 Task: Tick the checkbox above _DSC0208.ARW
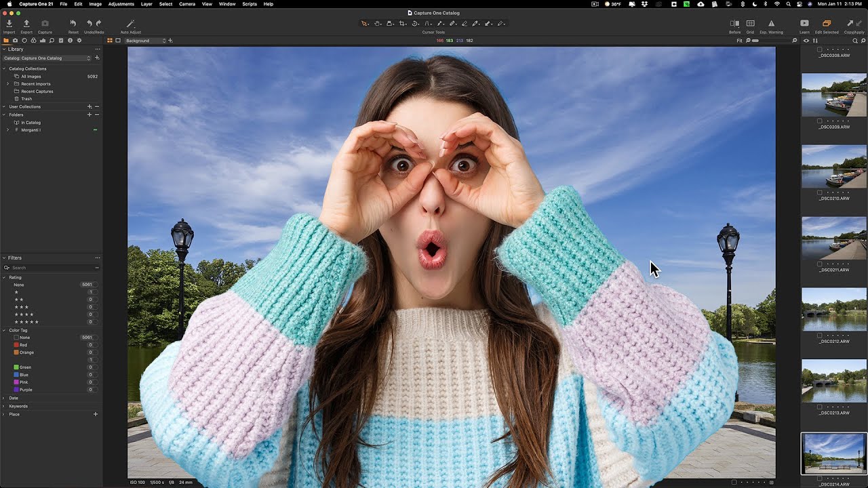coord(819,49)
